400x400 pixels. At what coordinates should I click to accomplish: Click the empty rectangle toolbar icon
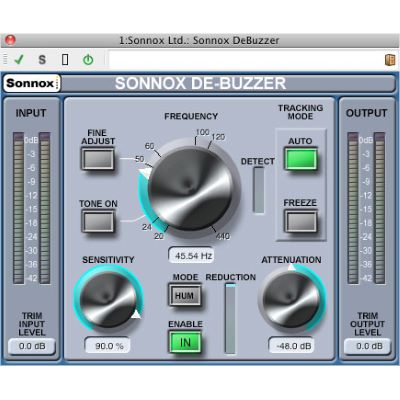[65, 60]
